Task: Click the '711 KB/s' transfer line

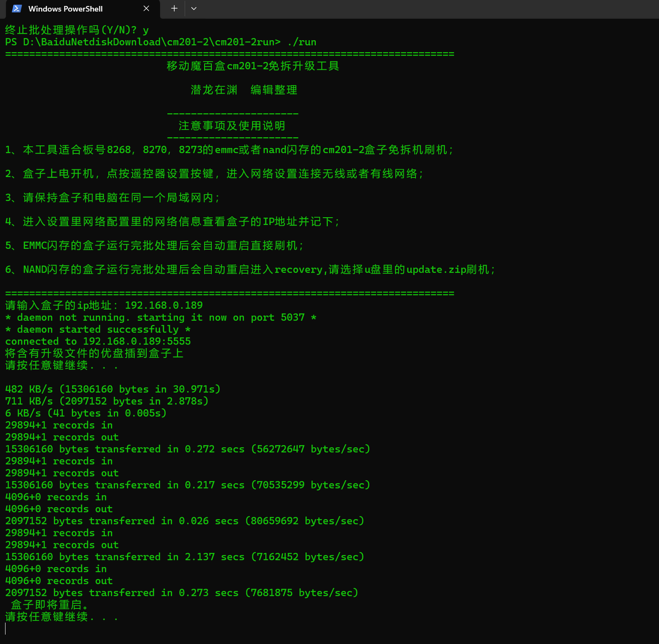Action: tap(107, 401)
